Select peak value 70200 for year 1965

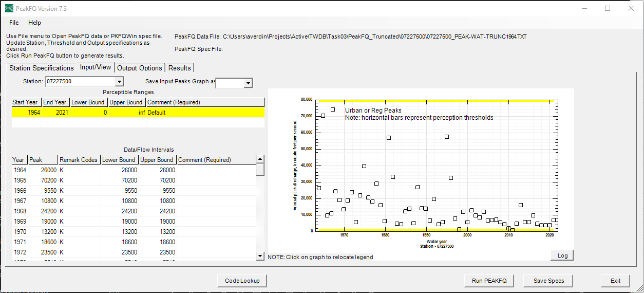(43, 180)
